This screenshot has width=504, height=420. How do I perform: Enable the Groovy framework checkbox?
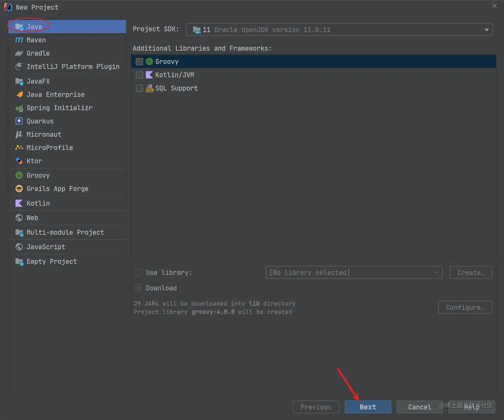tap(139, 62)
